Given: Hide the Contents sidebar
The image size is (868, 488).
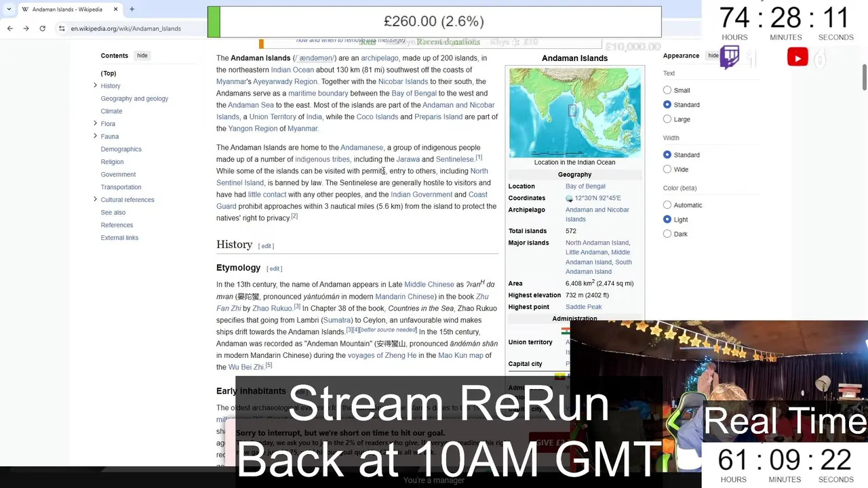Looking at the screenshot, I should coord(142,56).
